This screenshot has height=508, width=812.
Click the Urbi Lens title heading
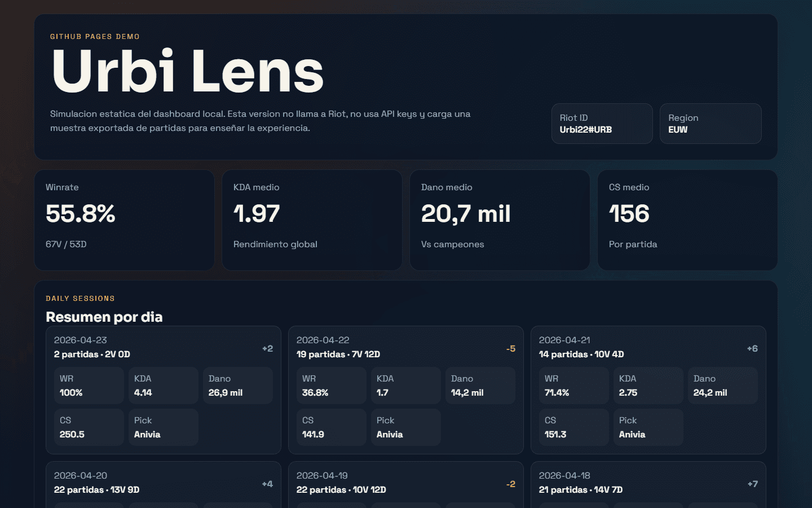tap(187, 71)
